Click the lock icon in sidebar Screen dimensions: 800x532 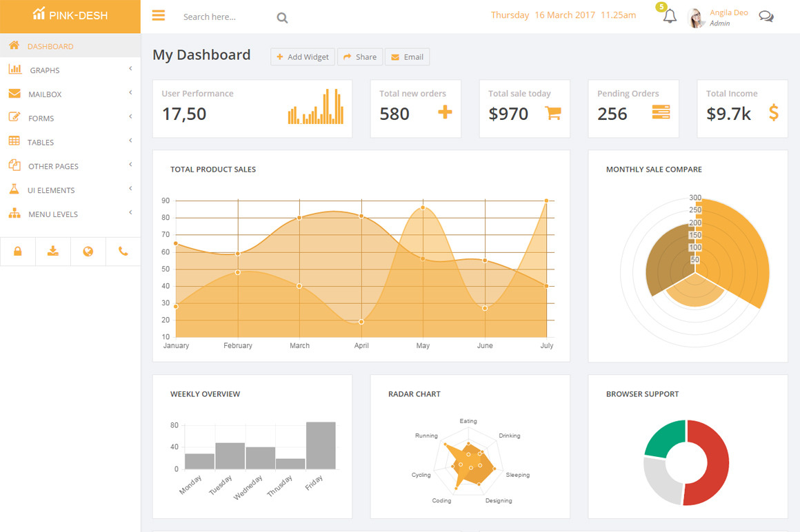tap(18, 252)
